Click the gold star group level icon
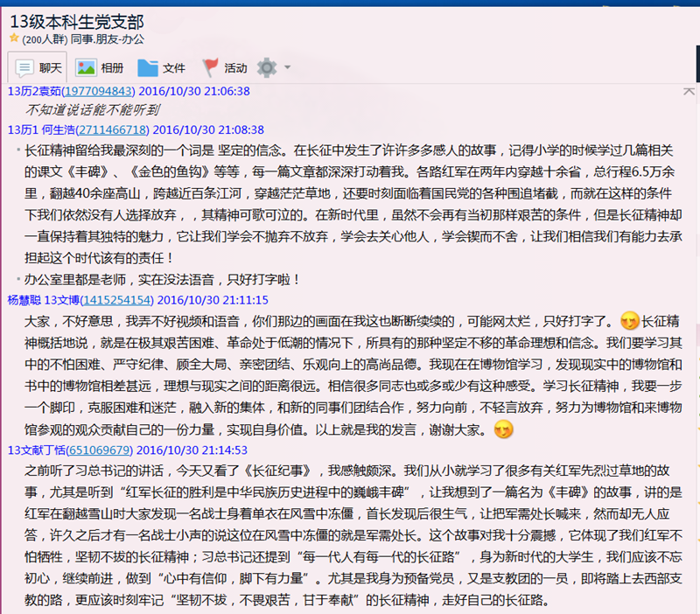The image size is (700, 614). [14, 39]
